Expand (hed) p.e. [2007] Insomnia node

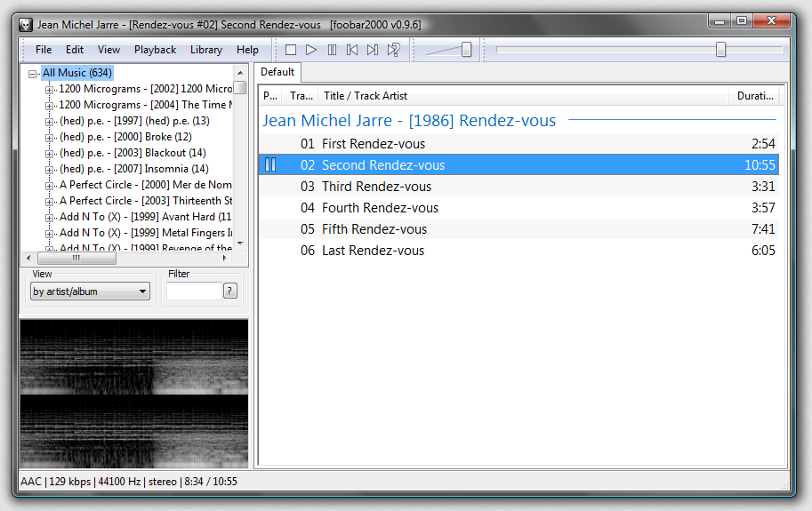click(49, 170)
